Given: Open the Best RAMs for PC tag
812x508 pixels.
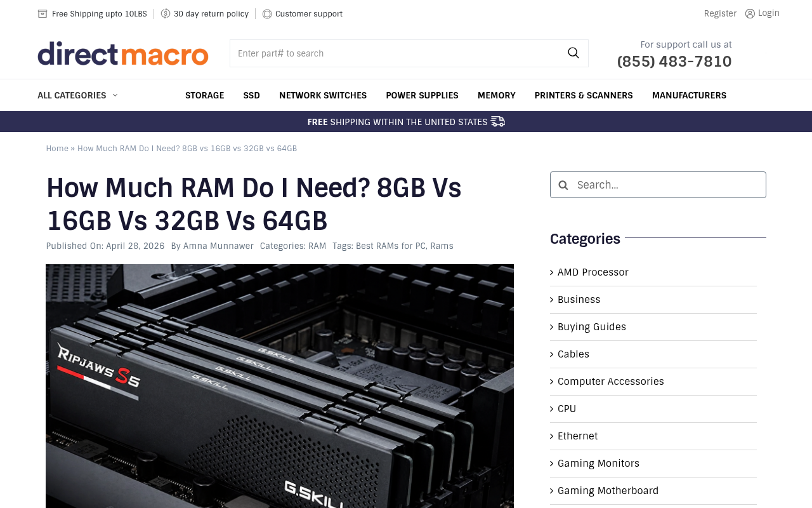Looking at the screenshot, I should pos(391,246).
